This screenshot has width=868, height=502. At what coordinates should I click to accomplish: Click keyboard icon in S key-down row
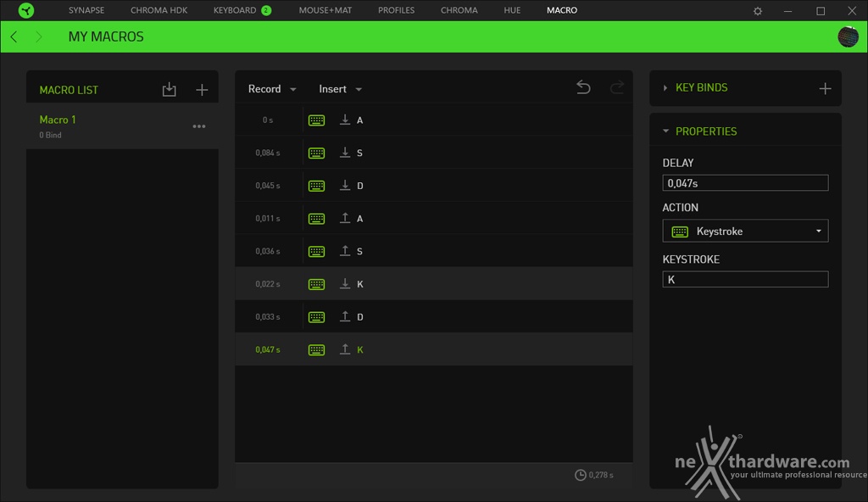coord(317,153)
